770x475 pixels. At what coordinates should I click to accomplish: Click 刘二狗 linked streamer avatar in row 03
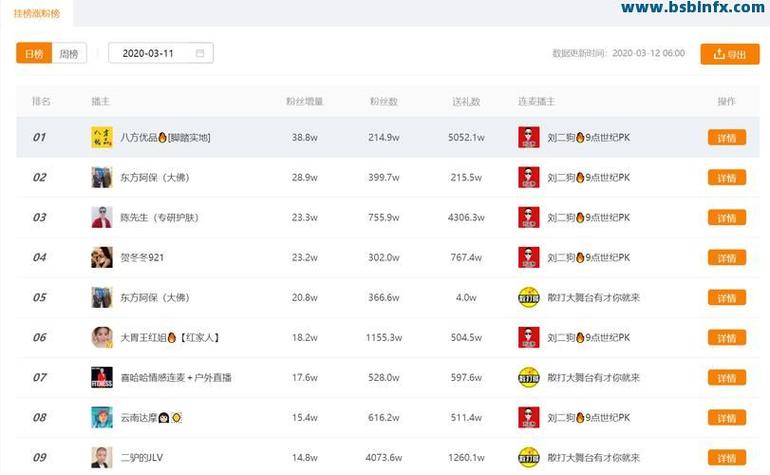528,217
